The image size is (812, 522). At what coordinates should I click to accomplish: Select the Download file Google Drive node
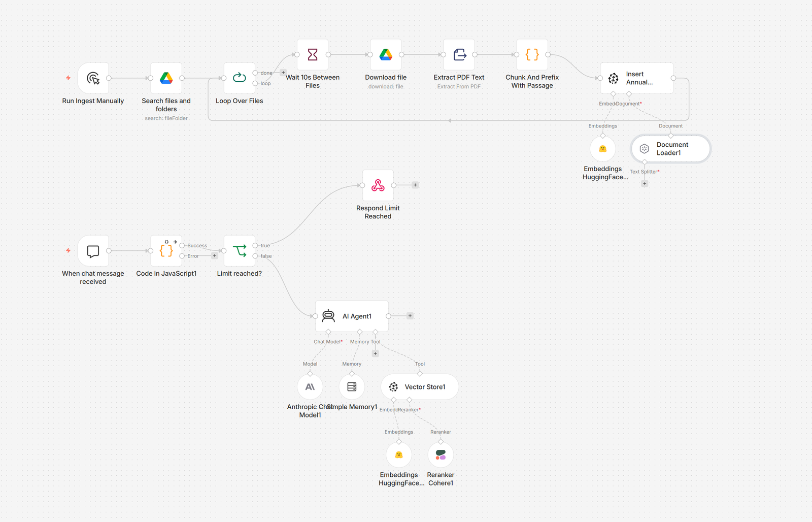tap(386, 54)
